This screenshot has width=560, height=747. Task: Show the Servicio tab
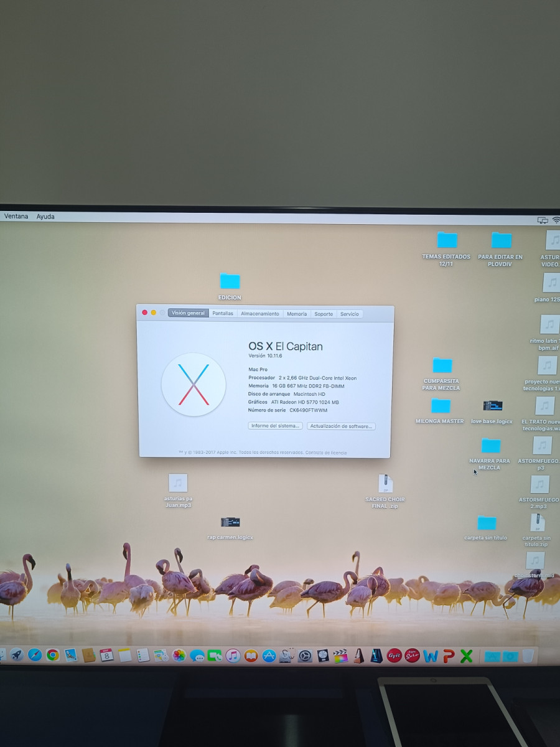350,314
